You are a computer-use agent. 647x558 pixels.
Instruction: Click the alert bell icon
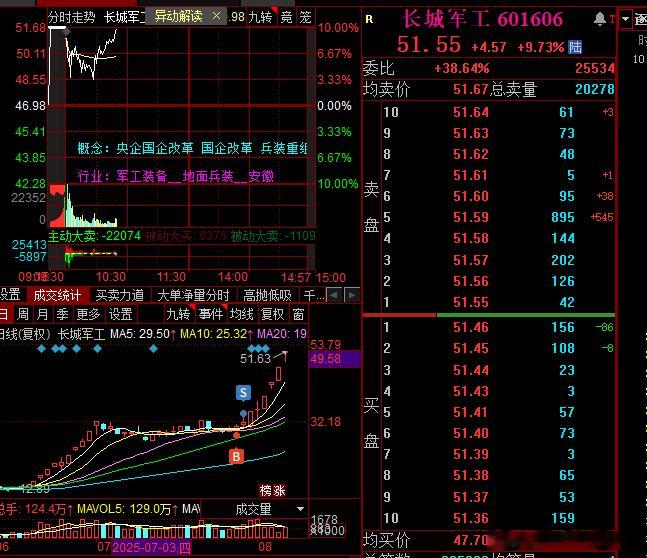[x=600, y=19]
